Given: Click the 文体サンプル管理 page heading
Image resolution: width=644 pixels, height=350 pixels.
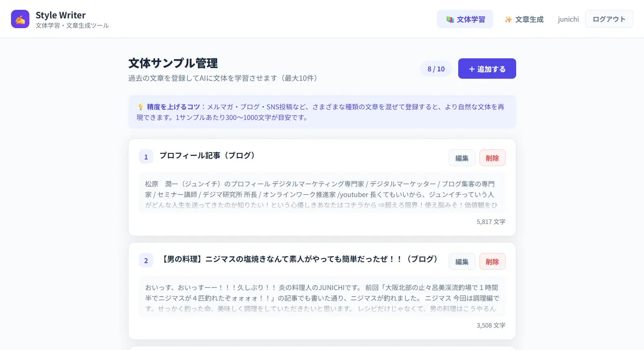Looking at the screenshot, I should 173,63.
